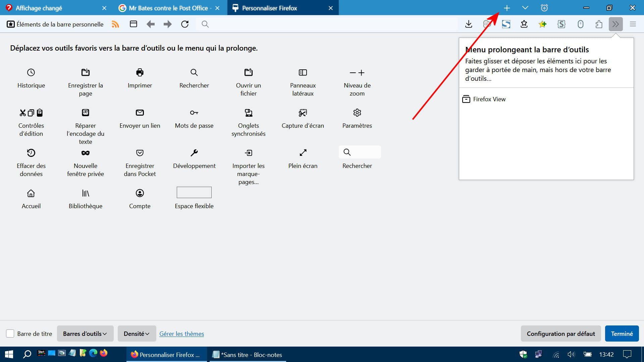Open the volume control in system tray
The height and width of the screenshot is (362, 644).
pos(571,354)
